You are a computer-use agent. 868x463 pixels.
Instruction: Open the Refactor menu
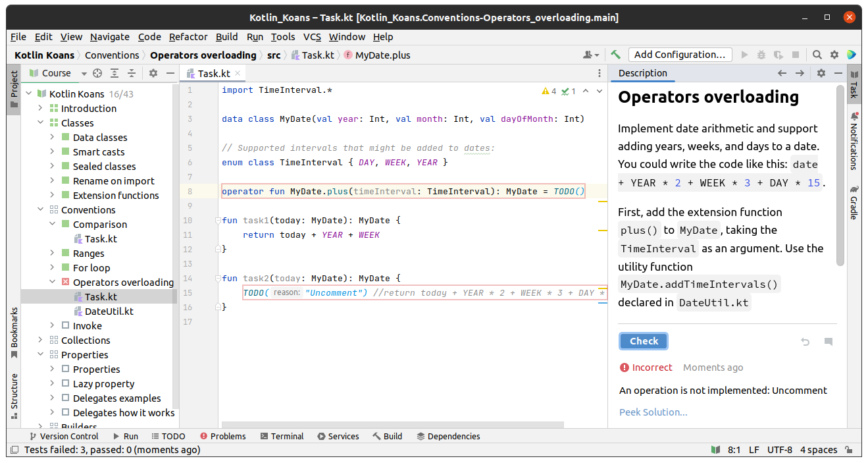[x=188, y=37]
